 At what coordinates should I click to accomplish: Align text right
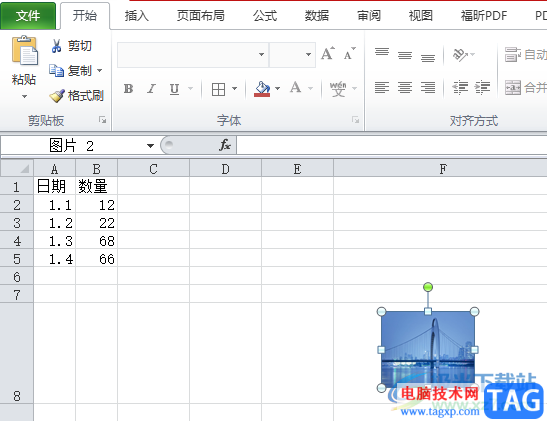point(428,87)
